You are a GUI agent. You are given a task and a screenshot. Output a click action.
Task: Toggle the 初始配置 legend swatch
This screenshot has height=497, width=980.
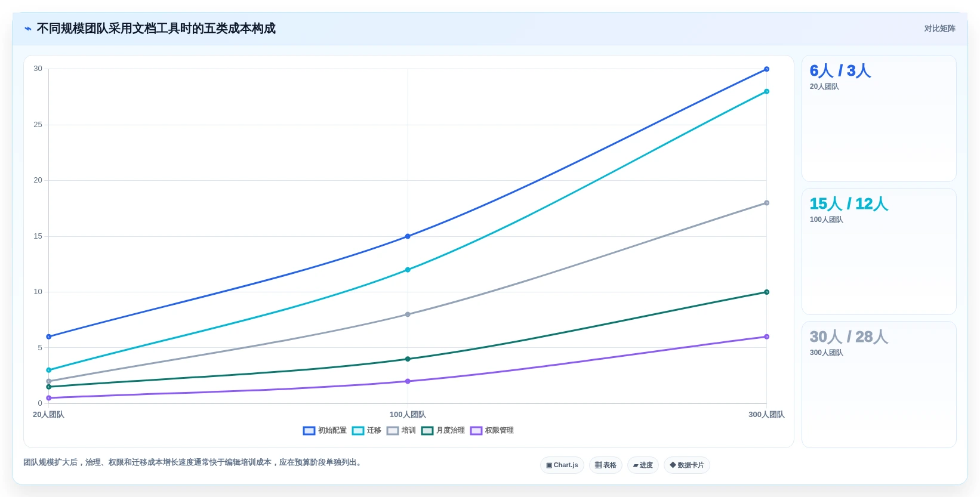click(x=309, y=431)
